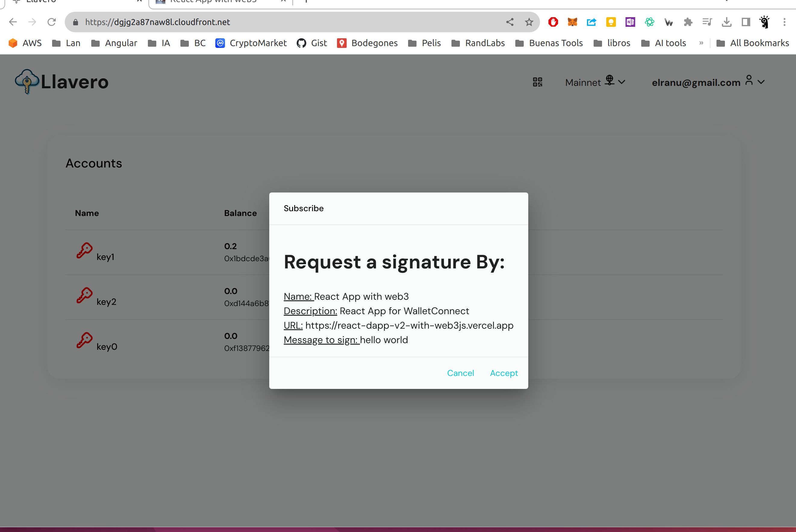Click the red key icon beside key1
The height and width of the screenshot is (532, 796).
click(x=84, y=251)
